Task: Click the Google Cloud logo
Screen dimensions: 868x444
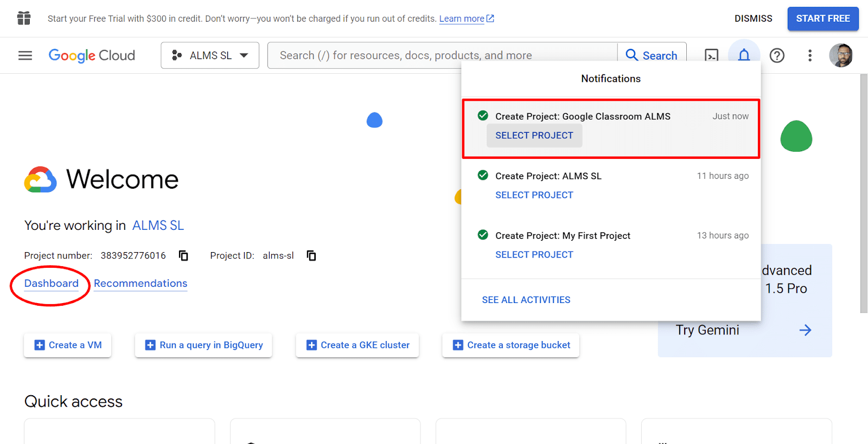Action: click(92, 55)
